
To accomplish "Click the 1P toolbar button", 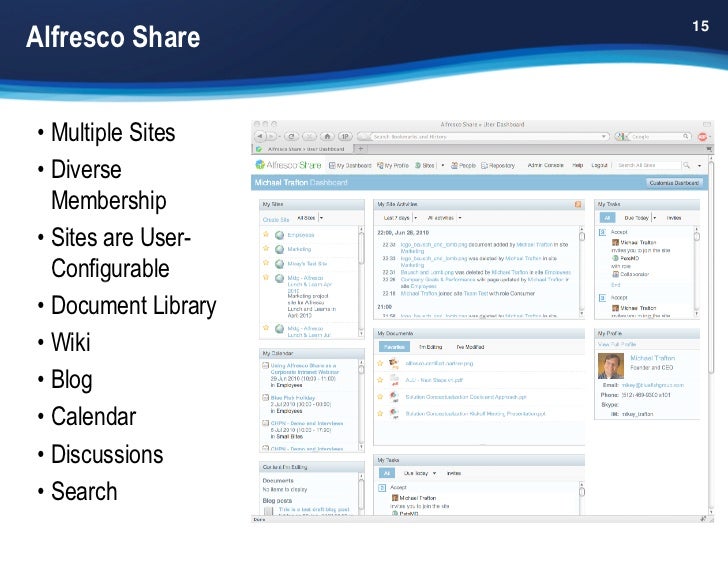I will [345, 136].
